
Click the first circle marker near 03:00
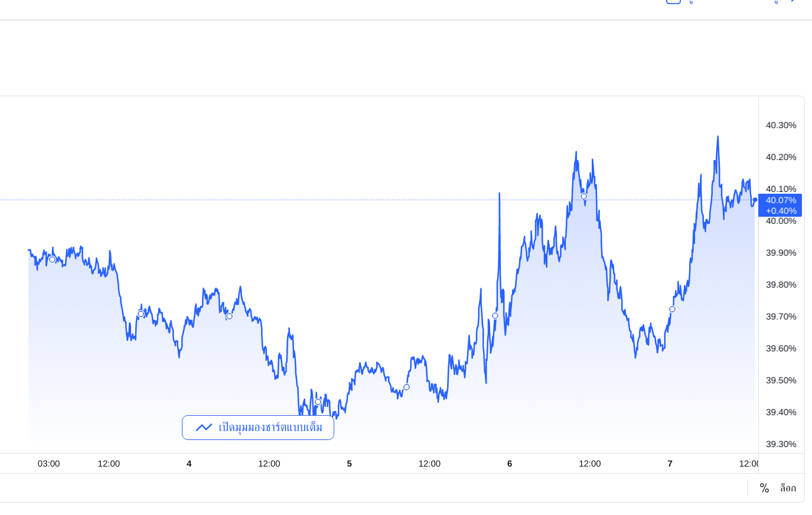pos(52,259)
